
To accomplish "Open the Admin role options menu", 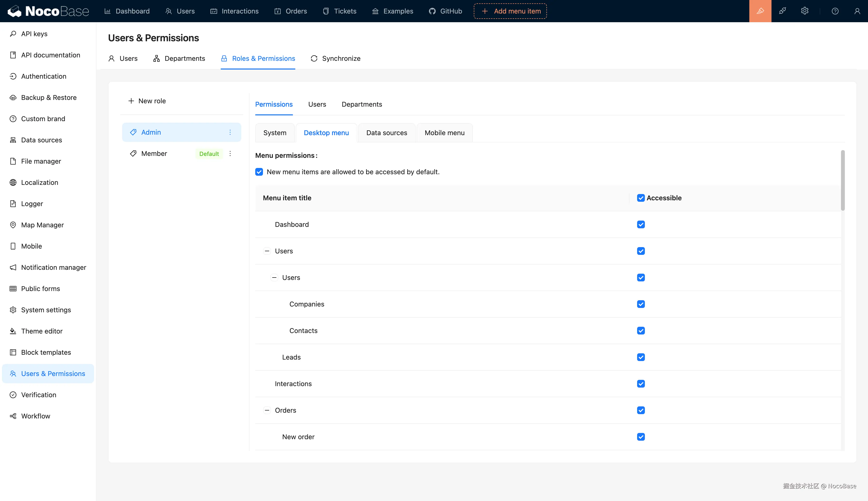I will coord(230,132).
